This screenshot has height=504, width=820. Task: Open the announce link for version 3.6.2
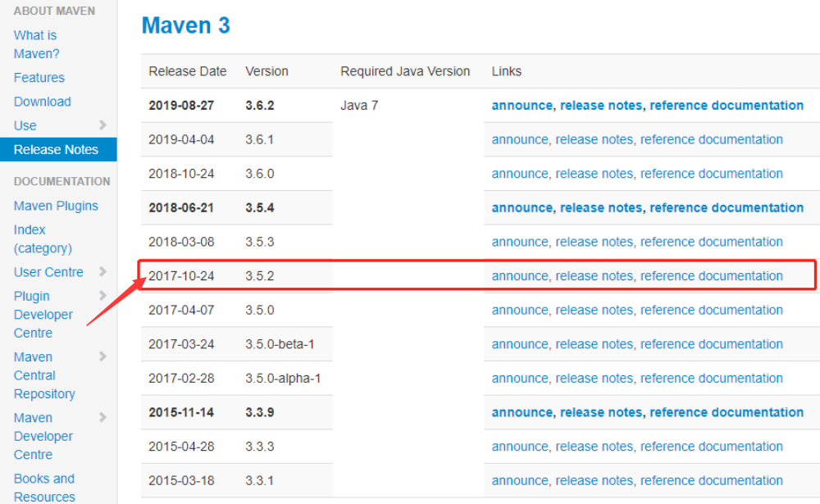(x=522, y=105)
